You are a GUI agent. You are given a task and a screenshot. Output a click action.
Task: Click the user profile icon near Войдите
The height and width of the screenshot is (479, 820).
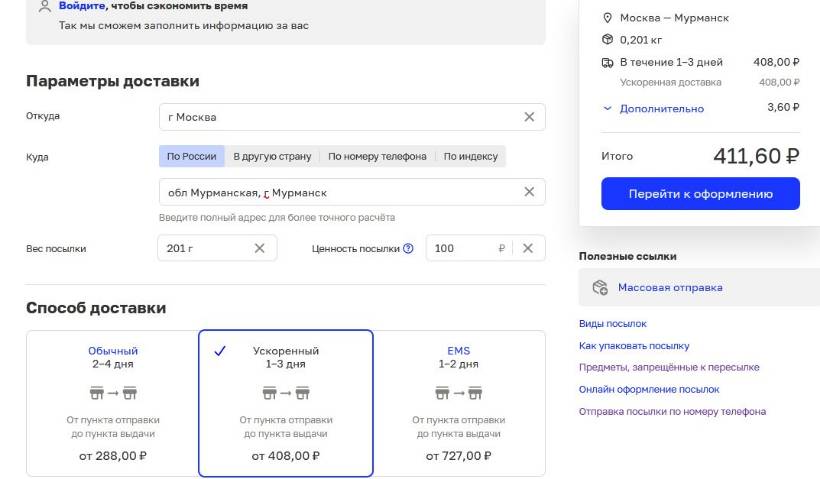click(45, 6)
